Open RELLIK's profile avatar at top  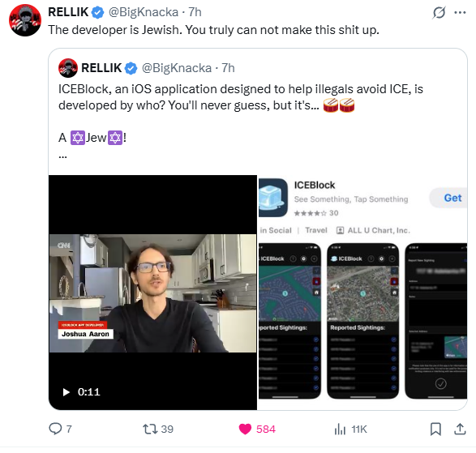[x=25, y=20]
